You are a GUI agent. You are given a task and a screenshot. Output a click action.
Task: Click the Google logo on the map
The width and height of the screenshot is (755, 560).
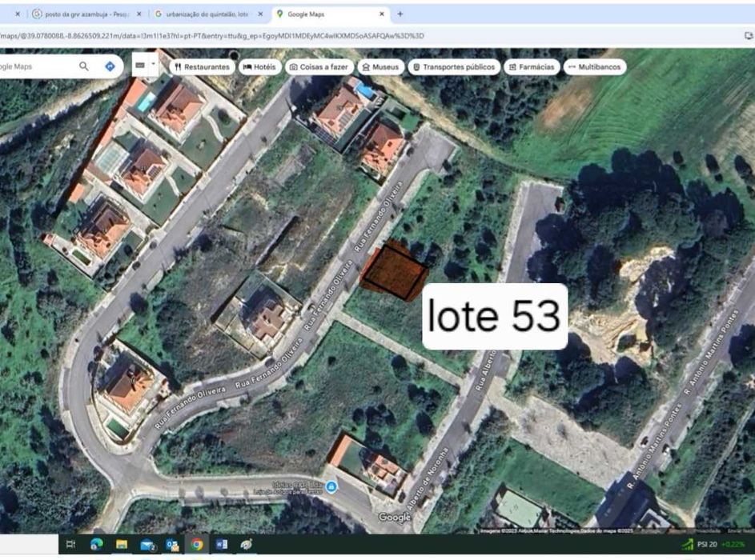(x=395, y=517)
